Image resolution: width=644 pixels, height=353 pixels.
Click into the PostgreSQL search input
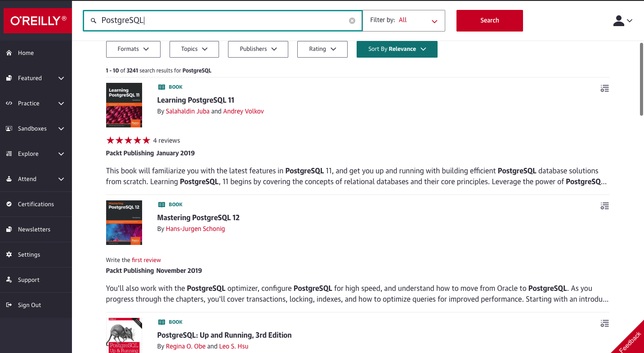[223, 21]
